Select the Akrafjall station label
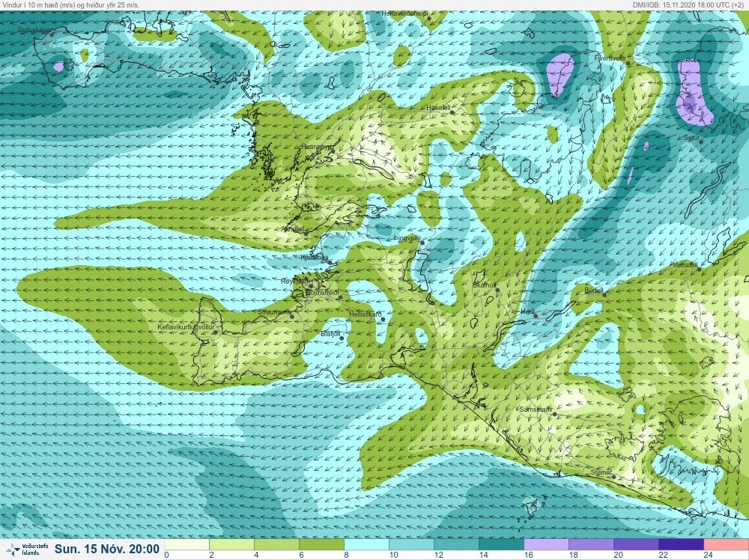Screen dimensions: 749x560 [x=293, y=229]
